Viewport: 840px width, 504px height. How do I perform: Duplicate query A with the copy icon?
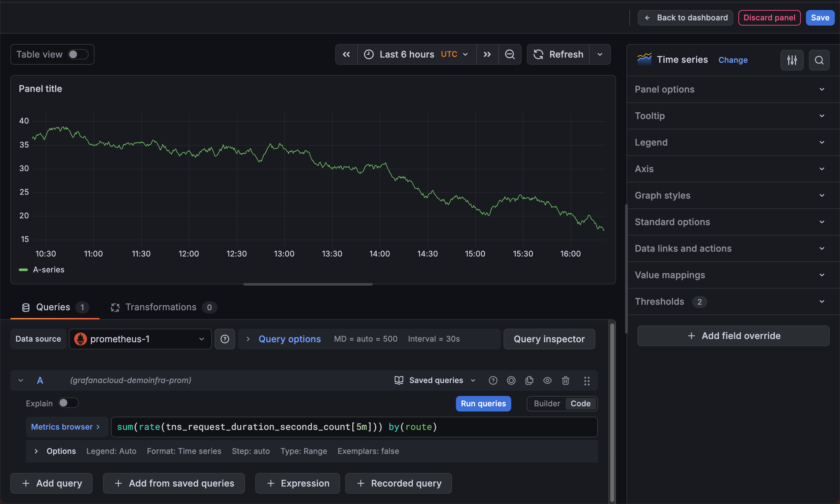pos(529,380)
